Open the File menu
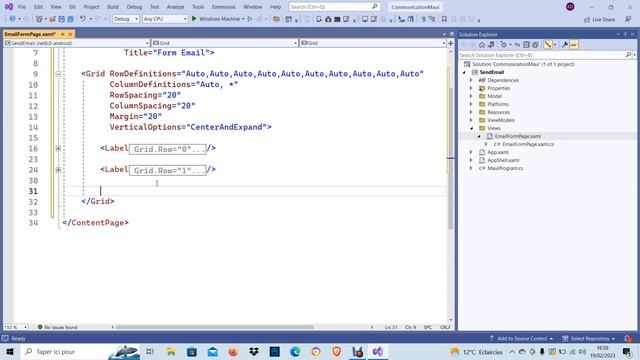This screenshot has width=640, height=360. 22,7
